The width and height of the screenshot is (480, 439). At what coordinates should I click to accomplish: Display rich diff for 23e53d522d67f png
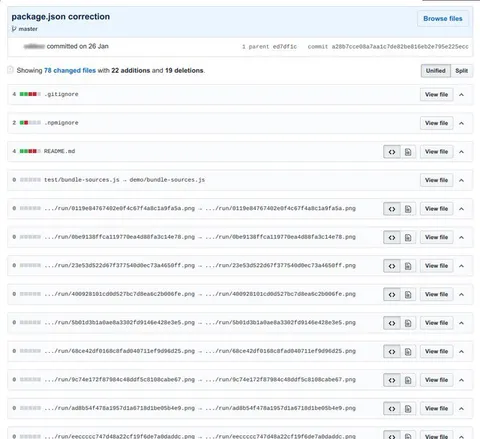(x=408, y=266)
